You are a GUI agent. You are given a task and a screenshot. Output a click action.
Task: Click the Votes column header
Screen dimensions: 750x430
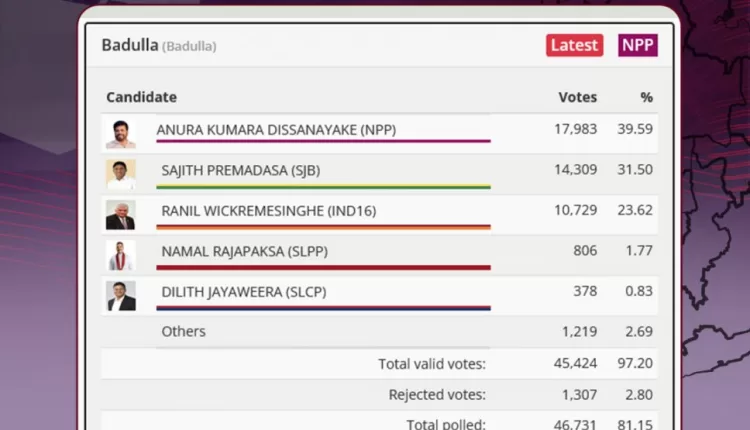[x=577, y=97]
